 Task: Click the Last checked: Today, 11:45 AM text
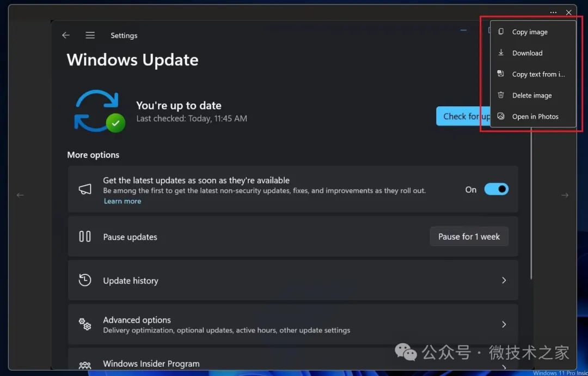pos(192,119)
